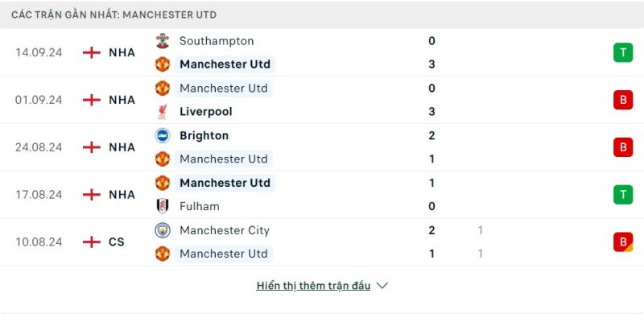Click the England flag on the CS row
The width and height of the screenshot is (644, 314).
(x=92, y=242)
